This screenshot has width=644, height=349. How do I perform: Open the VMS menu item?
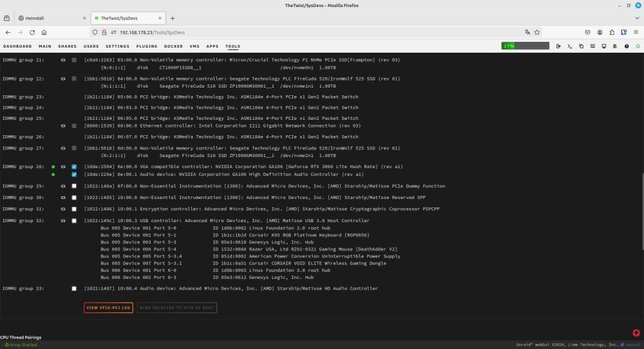(194, 46)
